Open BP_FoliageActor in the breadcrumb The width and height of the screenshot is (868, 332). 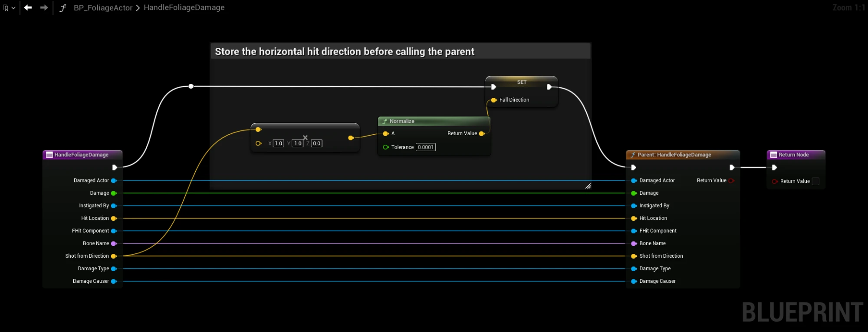103,7
